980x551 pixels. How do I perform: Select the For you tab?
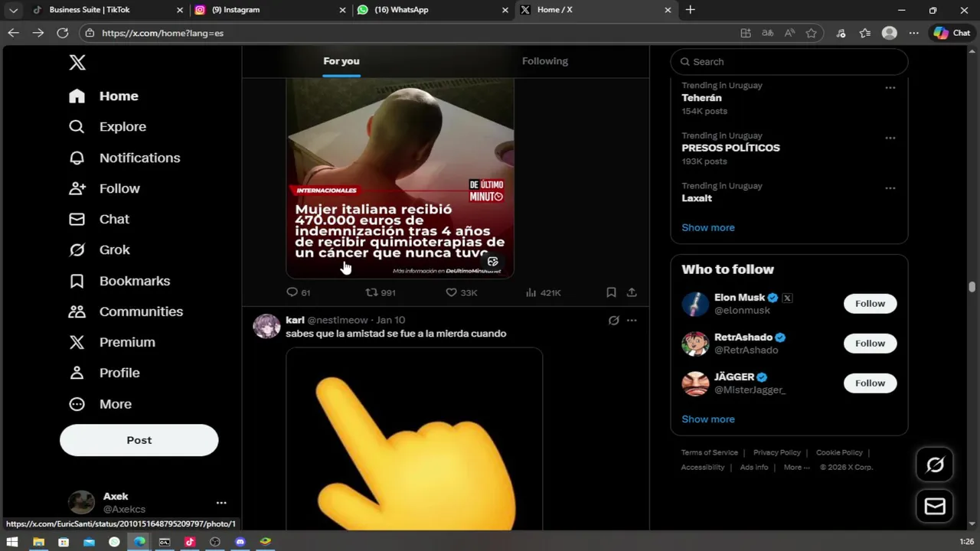click(x=341, y=61)
